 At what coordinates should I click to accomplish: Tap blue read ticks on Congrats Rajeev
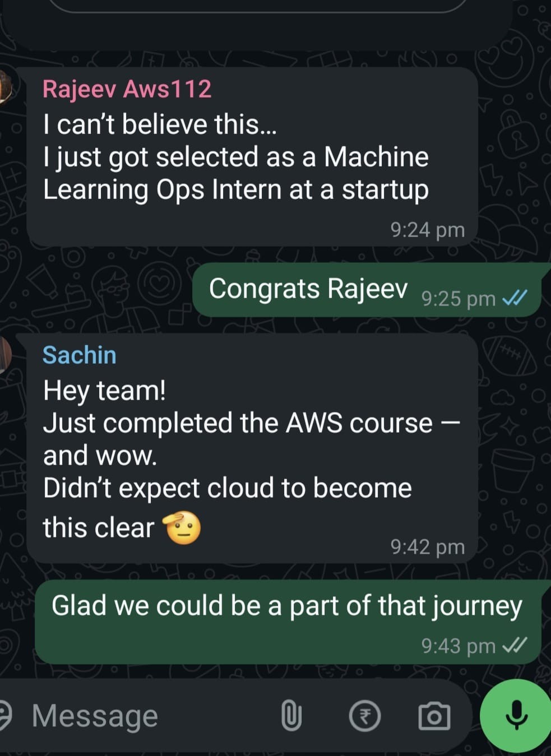coord(515,298)
